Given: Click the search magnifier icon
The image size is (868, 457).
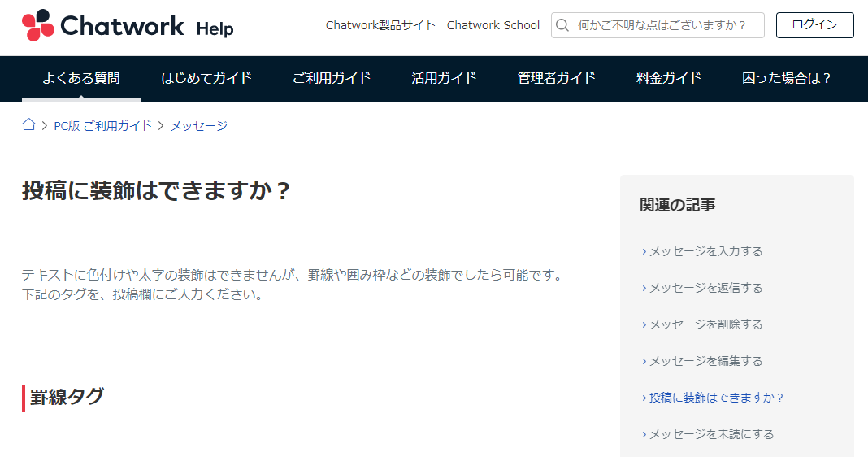Looking at the screenshot, I should (x=562, y=25).
